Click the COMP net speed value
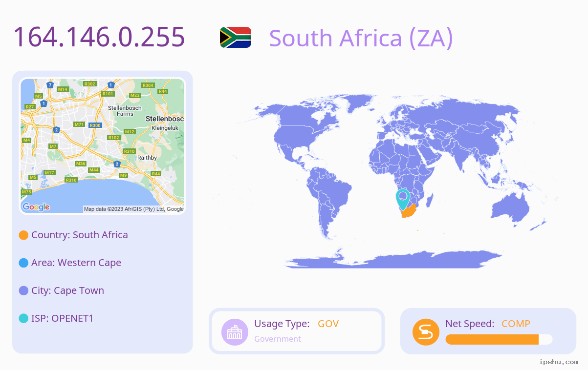 516,324
